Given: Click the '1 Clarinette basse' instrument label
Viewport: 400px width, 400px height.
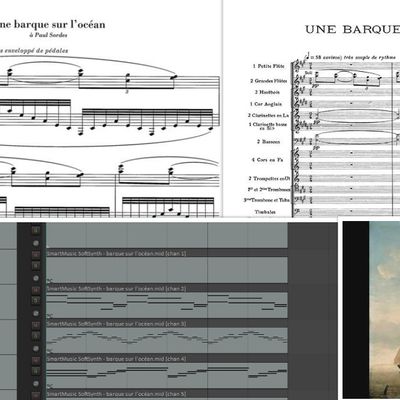Looking at the screenshot, I should [268, 126].
